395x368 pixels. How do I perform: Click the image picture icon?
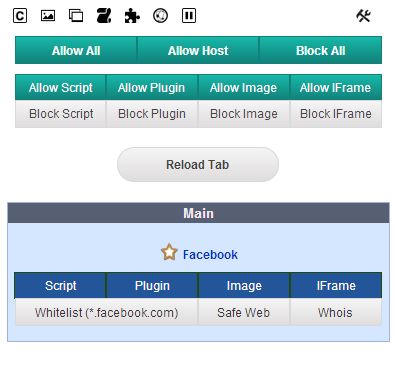click(48, 16)
